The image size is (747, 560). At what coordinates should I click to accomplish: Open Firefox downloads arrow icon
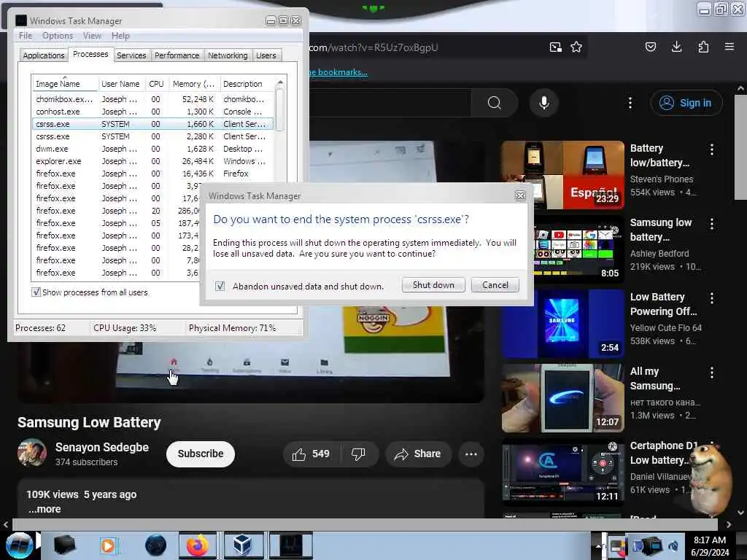676,47
